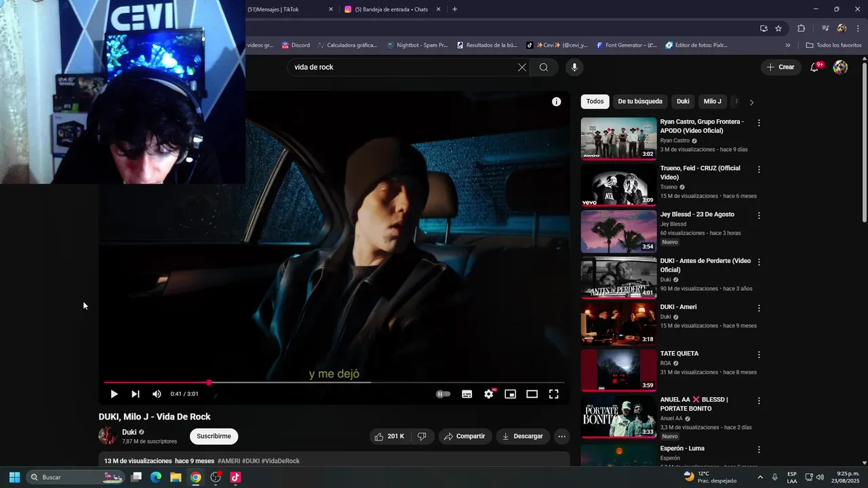
Task: Open Ryan Castro APODO thumbnail
Action: (618, 139)
